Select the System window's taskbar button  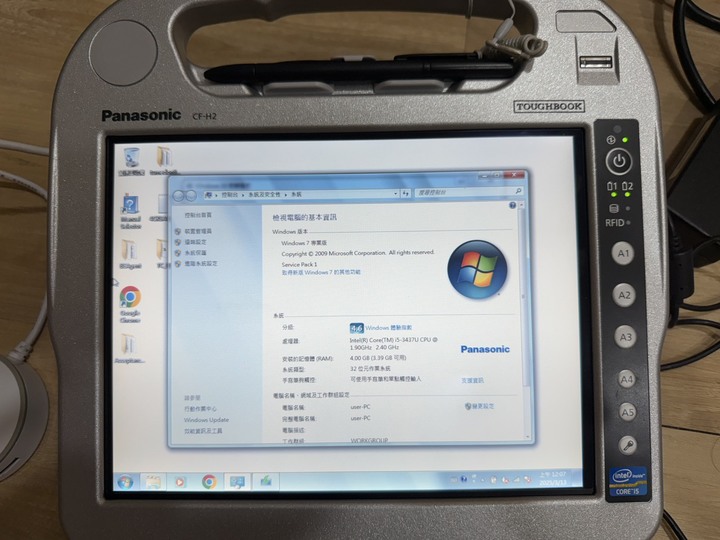(x=237, y=482)
